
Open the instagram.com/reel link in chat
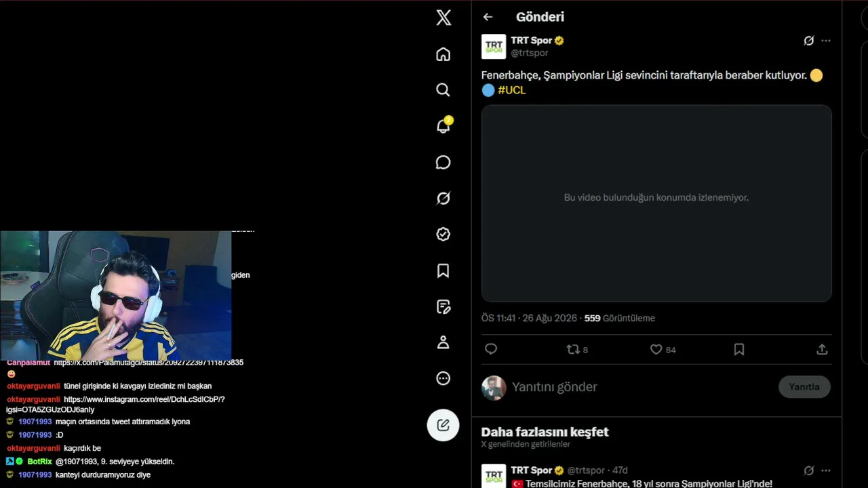(116, 405)
